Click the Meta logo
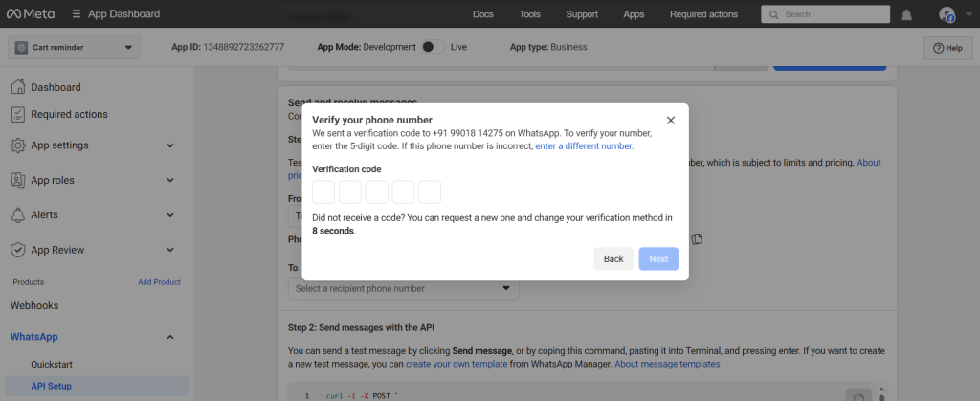The height and width of the screenshot is (401, 980). tap(32, 14)
